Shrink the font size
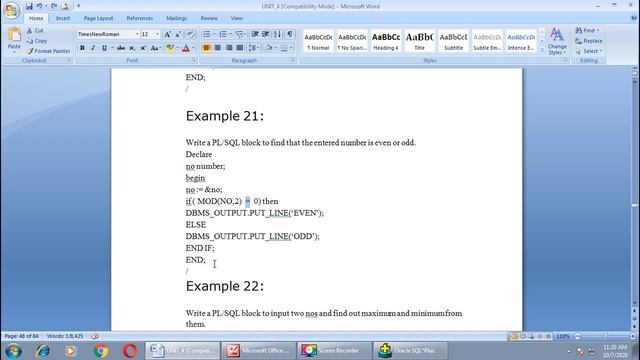 pos(178,34)
